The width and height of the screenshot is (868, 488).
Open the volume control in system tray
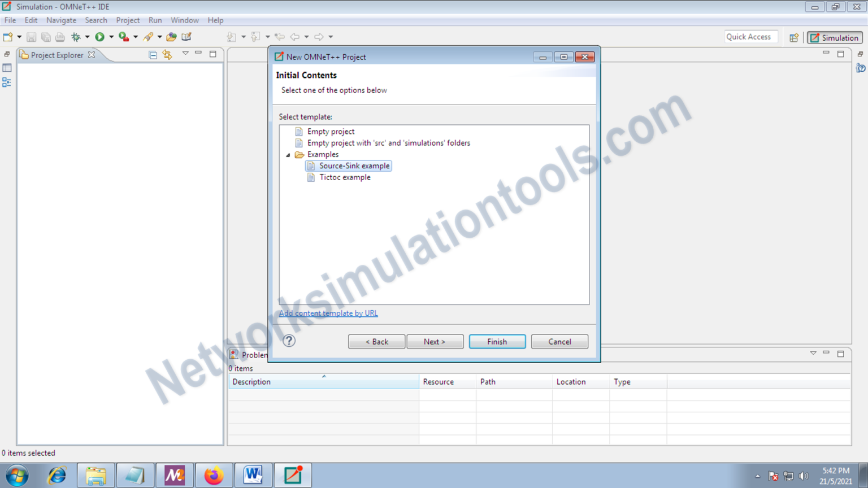pyautogui.click(x=805, y=475)
